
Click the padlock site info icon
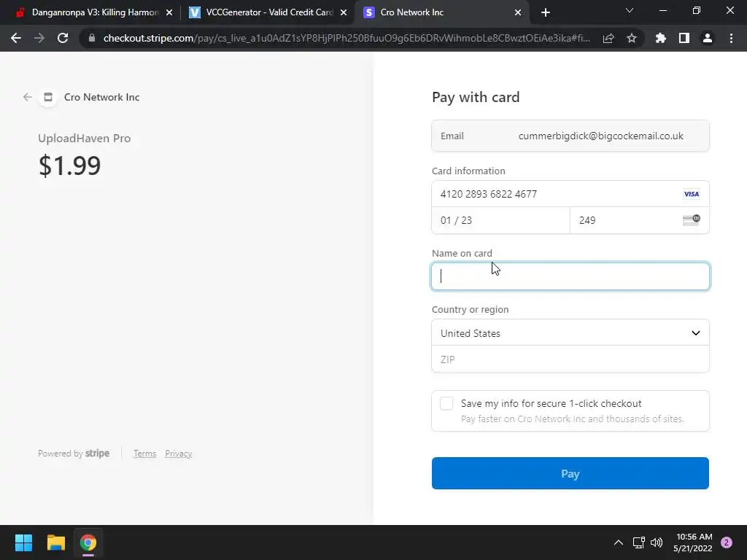tap(92, 38)
